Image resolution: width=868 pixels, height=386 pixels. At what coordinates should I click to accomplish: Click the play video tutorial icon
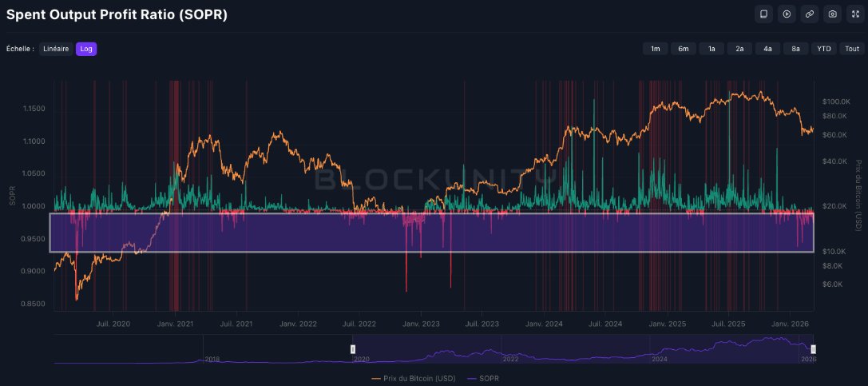[787, 14]
